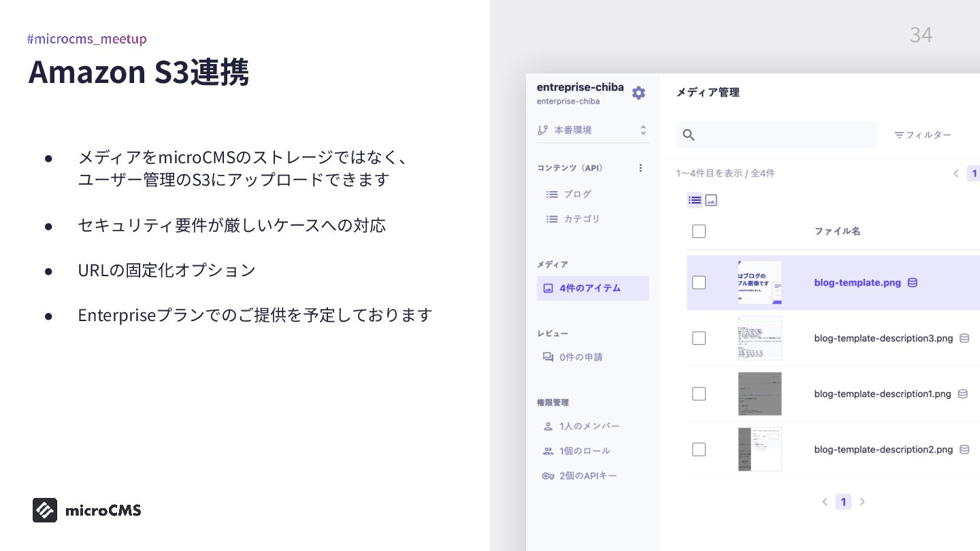This screenshot has width=980, height=551.
Task: Click storage icon next to blog-template-description3.png
Action: pyautogui.click(x=964, y=338)
